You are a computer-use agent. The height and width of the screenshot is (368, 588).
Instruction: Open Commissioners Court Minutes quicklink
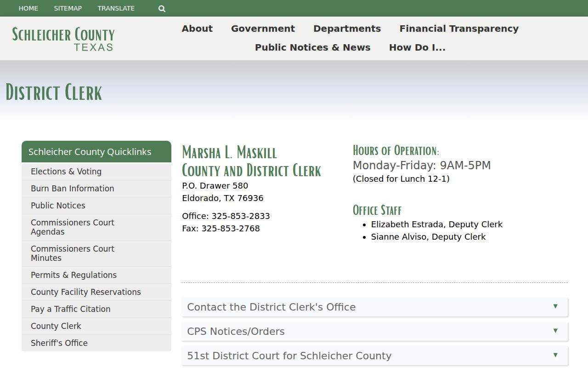pos(96,253)
